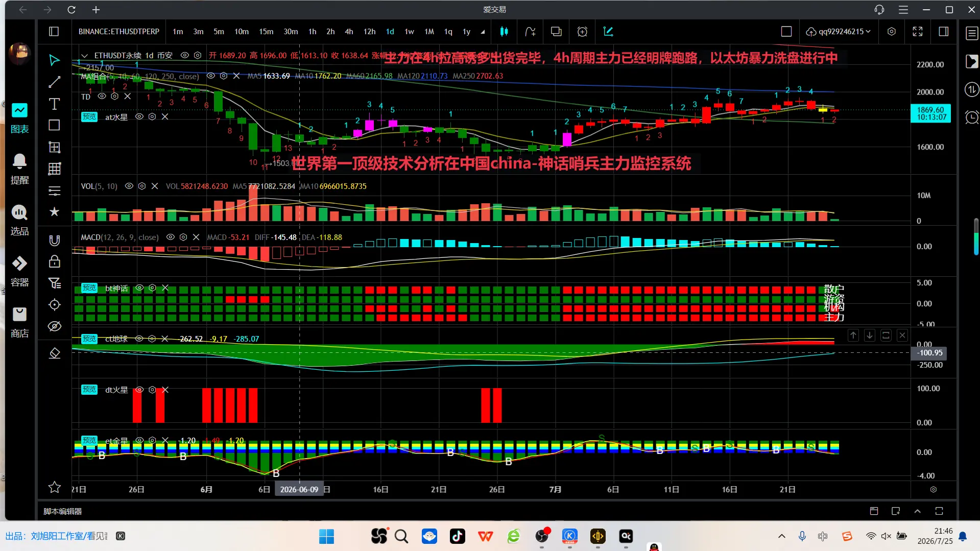The height and width of the screenshot is (551, 980).
Task: Toggle fullscreen chart mode
Action: 918,32
